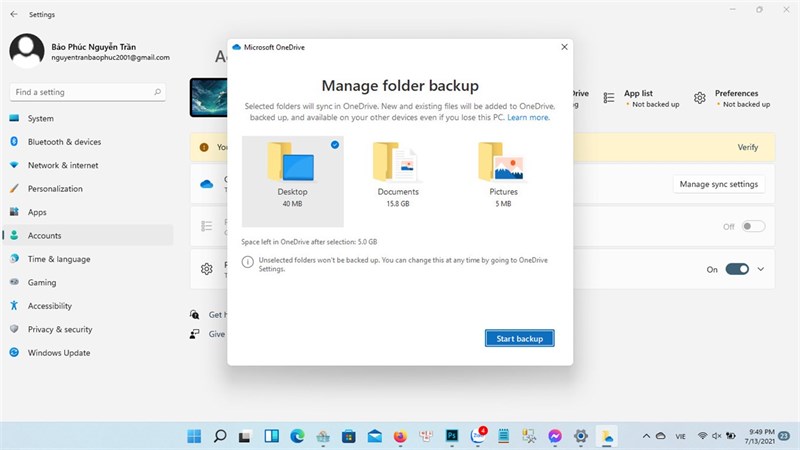Open Task View on taskbar
The height and width of the screenshot is (450, 800).
245,436
